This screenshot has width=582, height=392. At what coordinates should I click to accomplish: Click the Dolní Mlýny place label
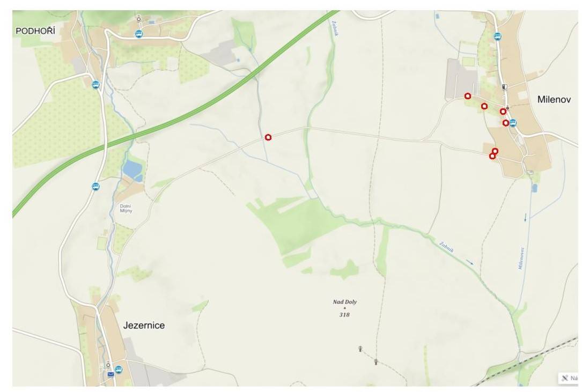coord(126,208)
